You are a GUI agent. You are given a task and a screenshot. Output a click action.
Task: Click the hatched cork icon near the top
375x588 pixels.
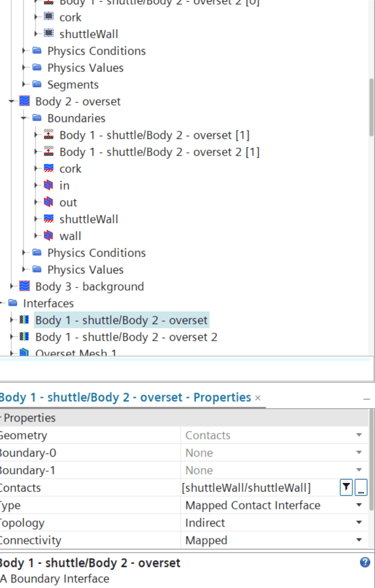[49, 17]
